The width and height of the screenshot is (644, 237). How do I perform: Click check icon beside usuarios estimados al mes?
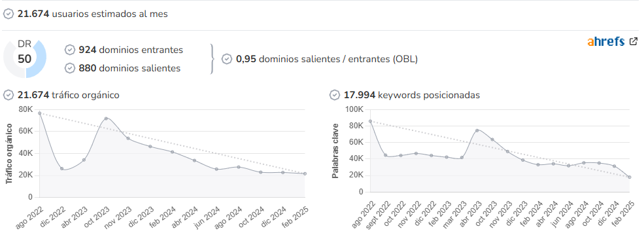(x=8, y=14)
